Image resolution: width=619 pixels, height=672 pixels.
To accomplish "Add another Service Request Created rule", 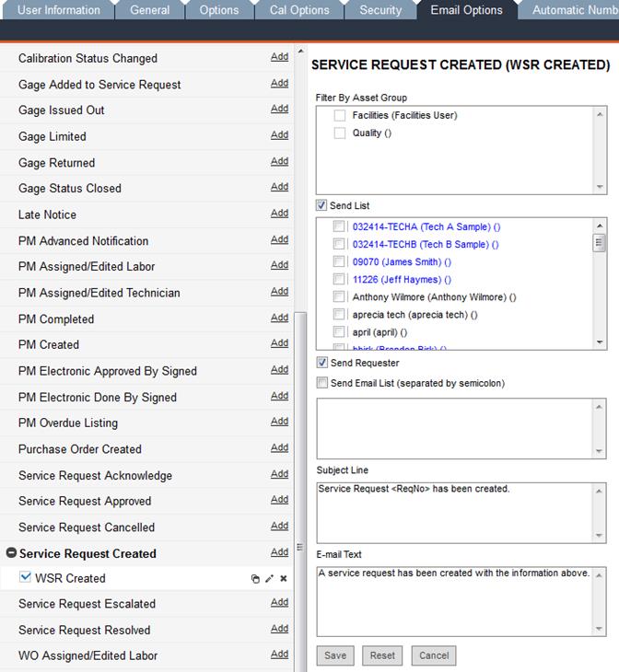I will [280, 552].
